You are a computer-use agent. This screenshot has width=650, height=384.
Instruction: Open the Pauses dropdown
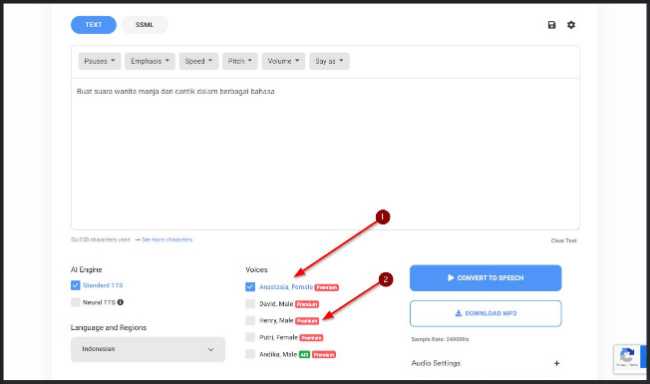click(99, 61)
